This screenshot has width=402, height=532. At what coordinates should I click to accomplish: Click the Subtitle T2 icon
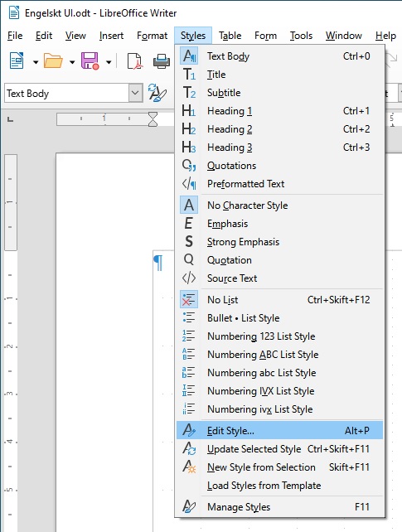pos(189,93)
